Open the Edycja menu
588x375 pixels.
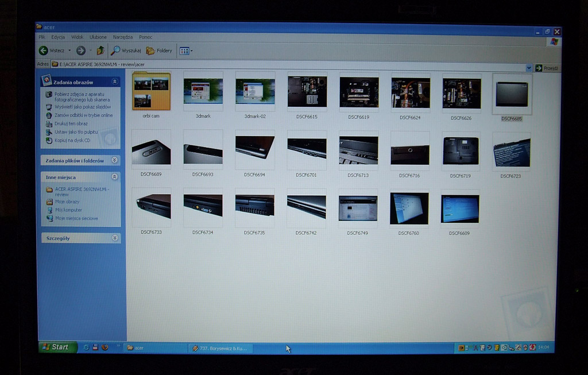[x=58, y=37]
